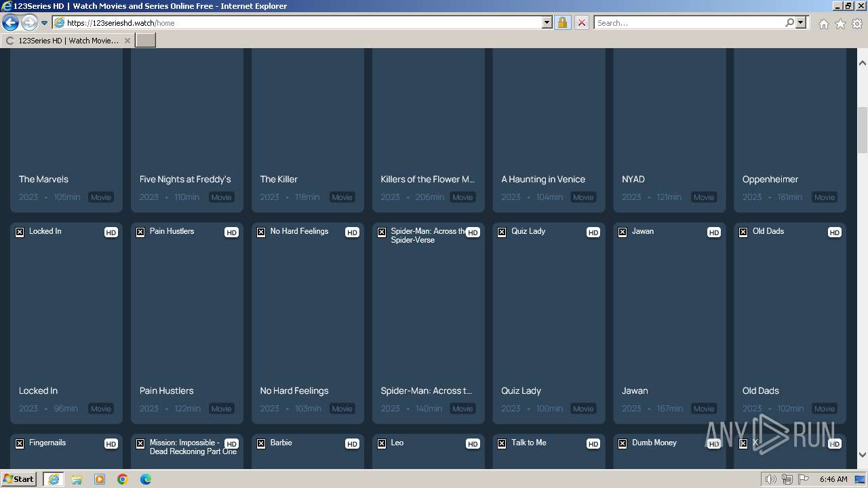
Task: Click Talk to Me broken image icon
Action: (502, 444)
